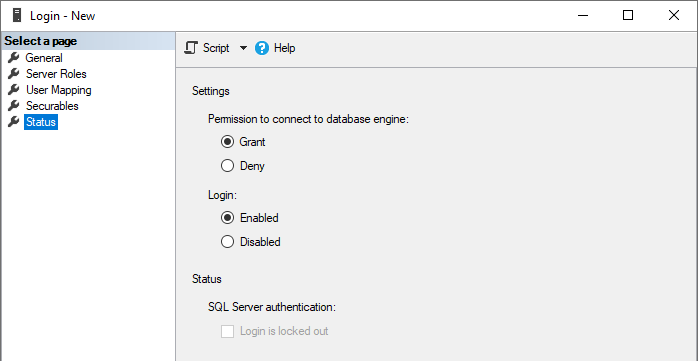Switch to the Server Roles page
Screen dimensions: 698x361
click(x=56, y=74)
